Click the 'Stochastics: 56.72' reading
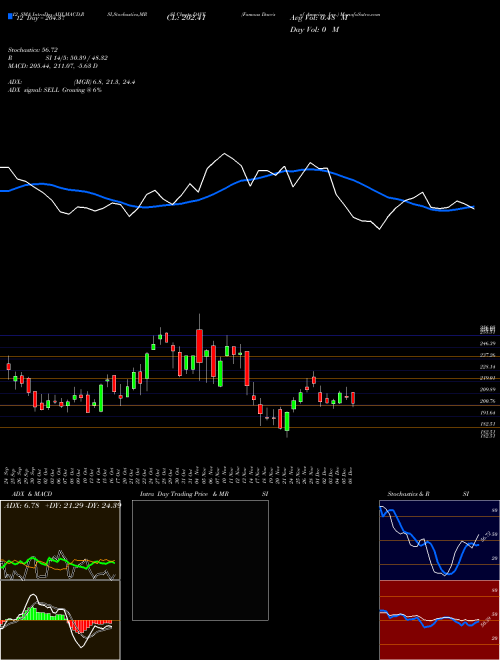This screenshot has width=500, height=660. click(x=33, y=50)
